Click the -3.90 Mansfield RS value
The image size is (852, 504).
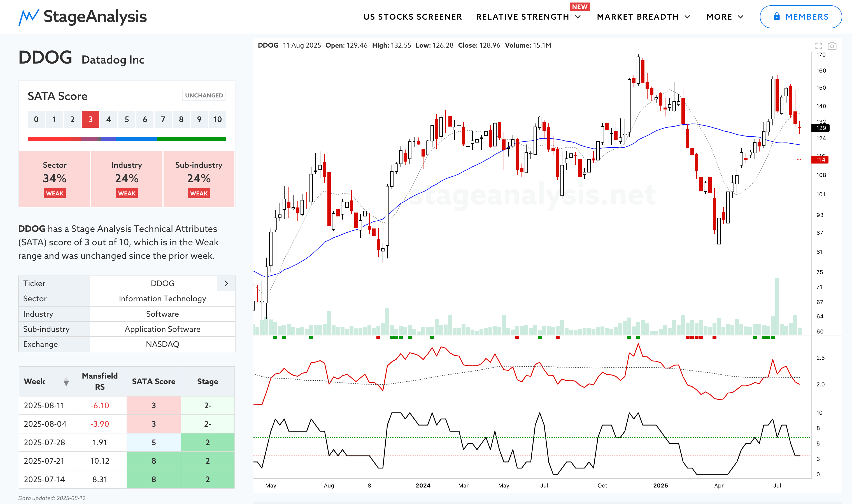pos(100,424)
